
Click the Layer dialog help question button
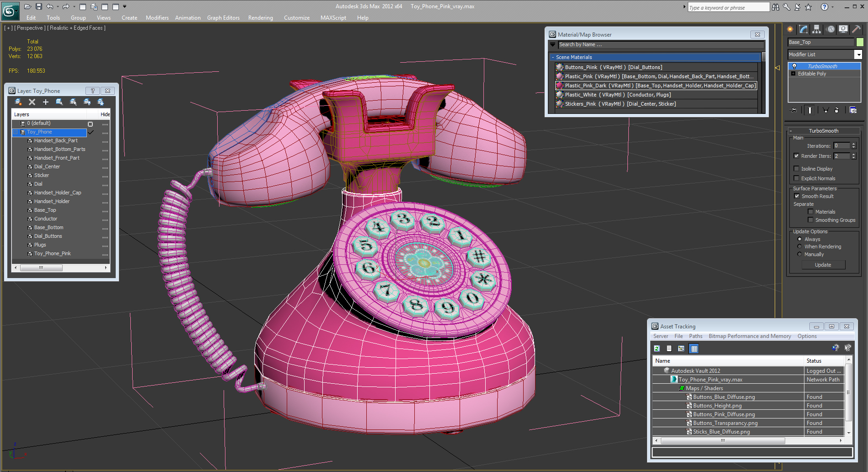(93, 91)
